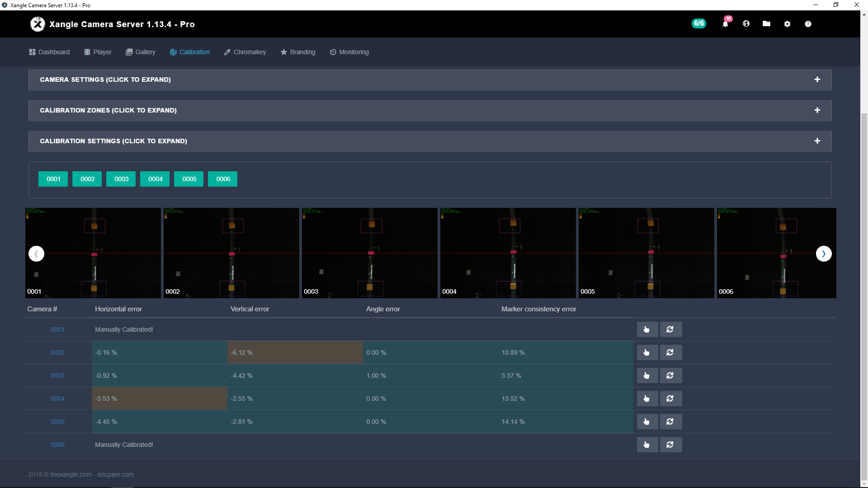Go to previous camera thumbnails with left arrow
Screen dimensions: 868x488
point(36,253)
